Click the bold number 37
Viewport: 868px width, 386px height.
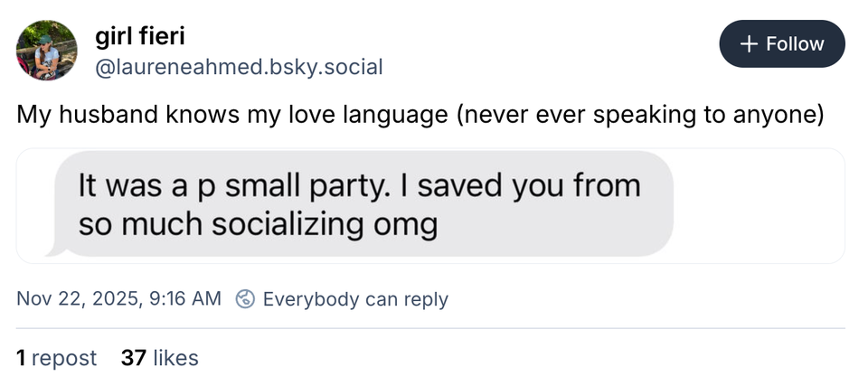coord(133,358)
